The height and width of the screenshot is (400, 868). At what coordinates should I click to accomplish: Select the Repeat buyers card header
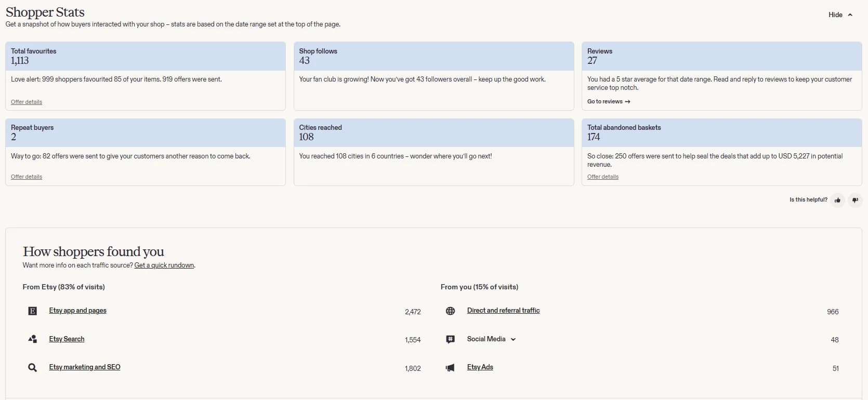(x=146, y=133)
